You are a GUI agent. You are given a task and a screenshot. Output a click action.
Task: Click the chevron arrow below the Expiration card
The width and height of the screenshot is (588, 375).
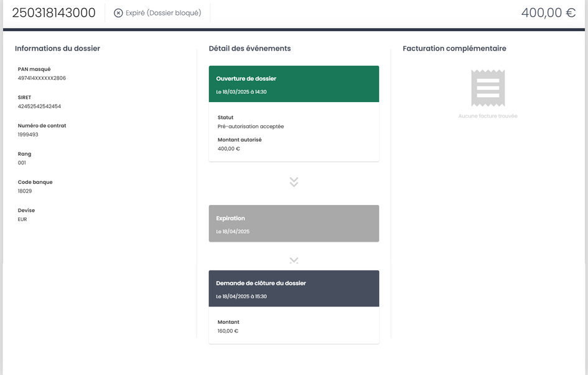(294, 260)
